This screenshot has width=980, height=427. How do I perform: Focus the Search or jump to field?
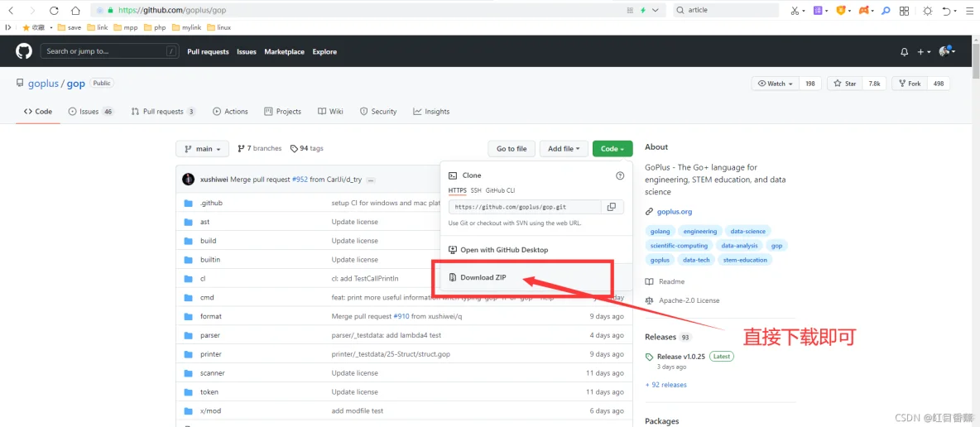click(109, 51)
